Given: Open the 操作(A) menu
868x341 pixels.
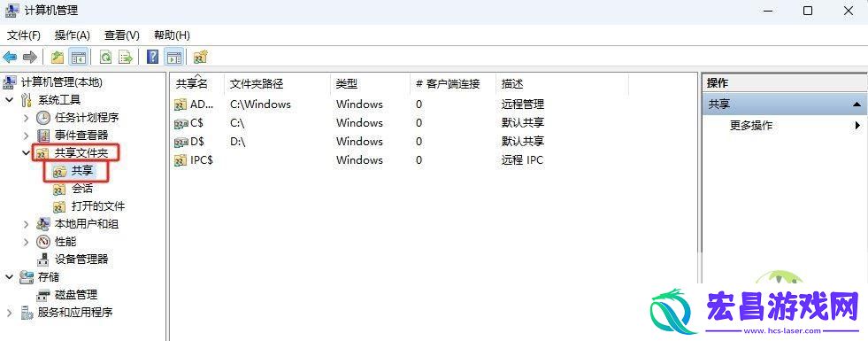Looking at the screenshot, I should coord(73,35).
